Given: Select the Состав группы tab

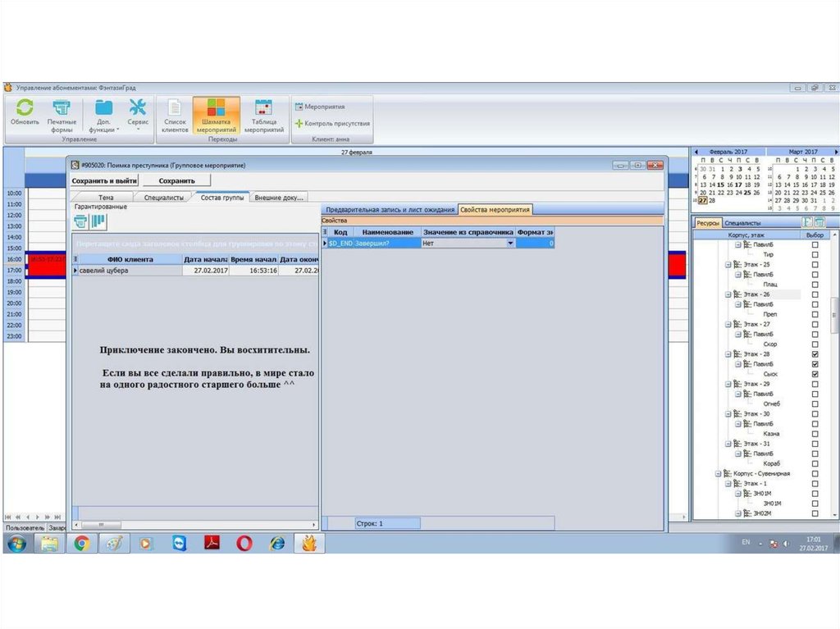Looking at the screenshot, I should pyautogui.click(x=221, y=198).
